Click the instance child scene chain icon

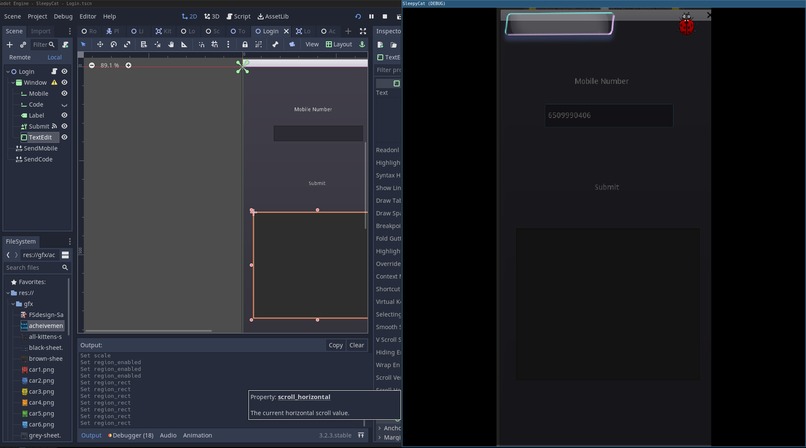click(23, 45)
